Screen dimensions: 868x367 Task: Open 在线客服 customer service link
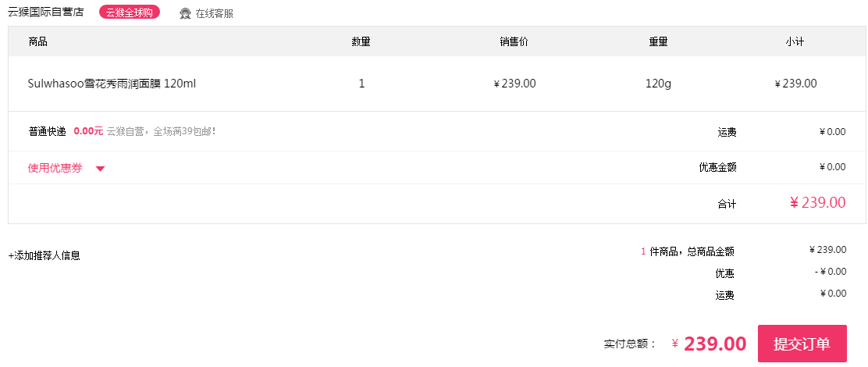tap(214, 13)
